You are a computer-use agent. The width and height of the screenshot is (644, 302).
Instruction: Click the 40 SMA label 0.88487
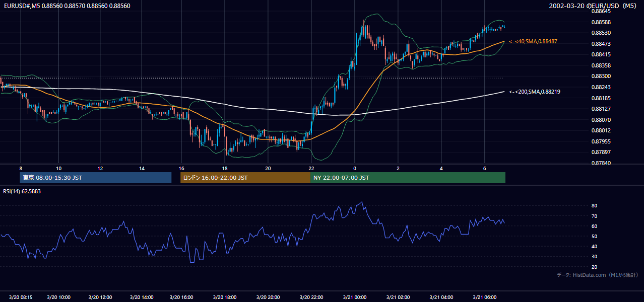click(533, 41)
